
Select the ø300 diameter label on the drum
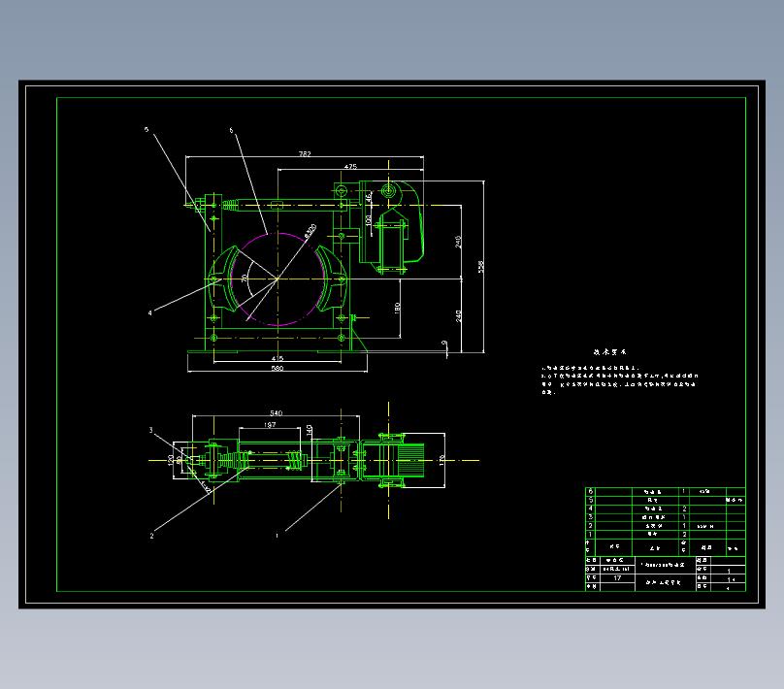coord(310,231)
